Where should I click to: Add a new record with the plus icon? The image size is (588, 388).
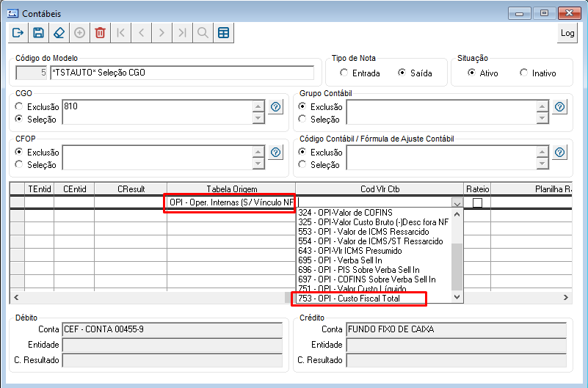coord(79,33)
